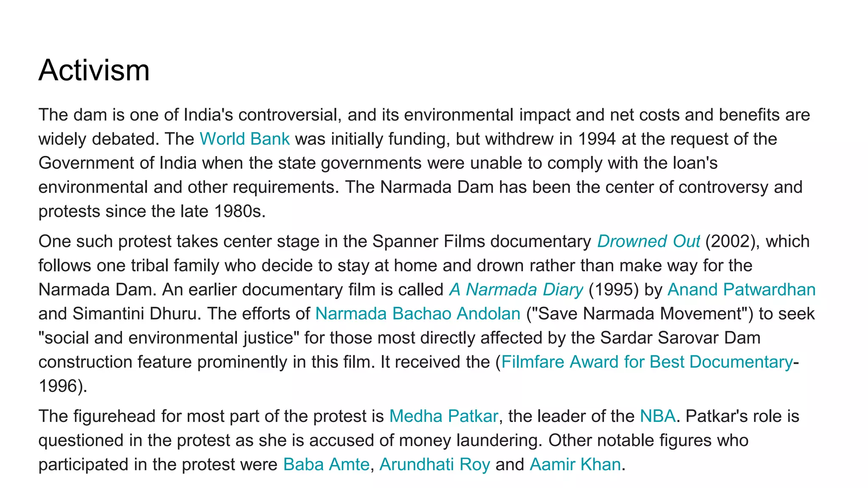The image size is (868, 488).
Task: Open the Medha Patkar link
Action: 443,416
